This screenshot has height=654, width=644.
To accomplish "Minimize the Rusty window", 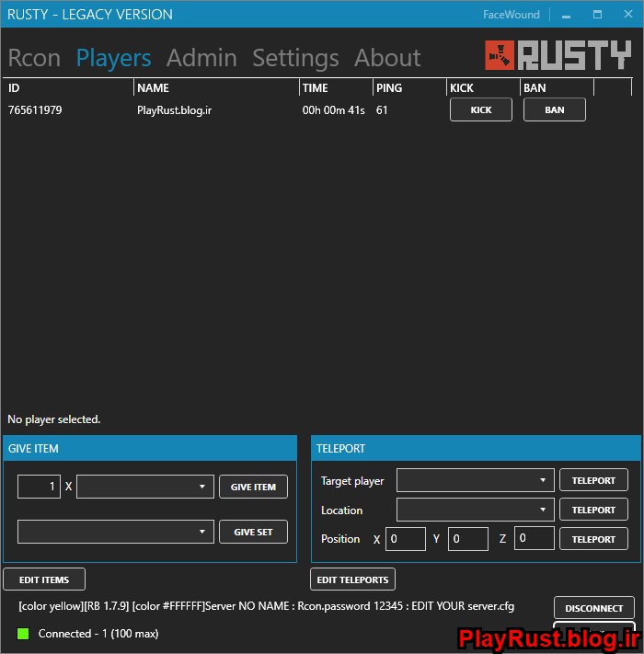I will point(566,15).
